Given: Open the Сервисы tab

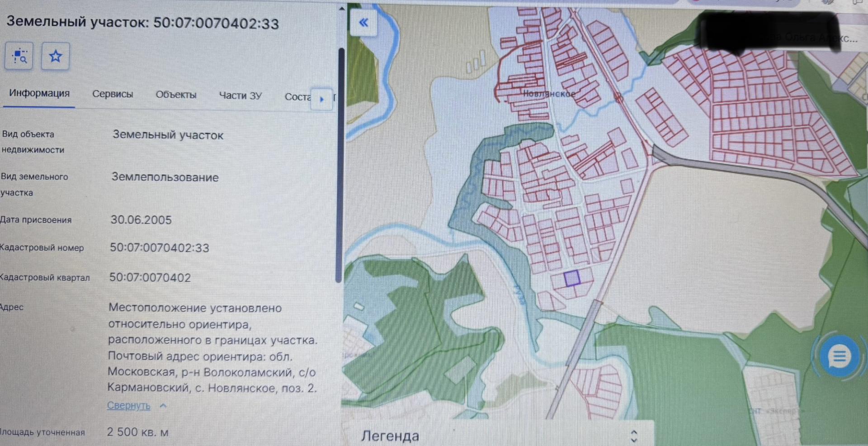Looking at the screenshot, I should [x=113, y=94].
